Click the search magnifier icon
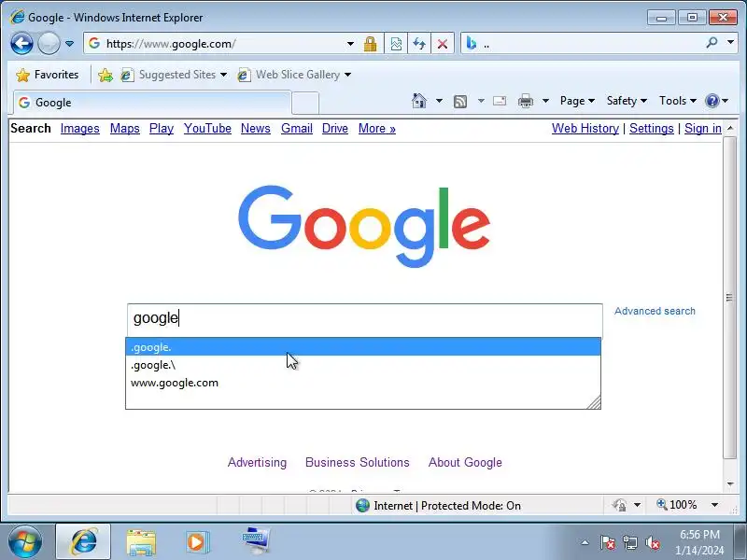Viewport: 747px width, 560px height. pos(712,43)
